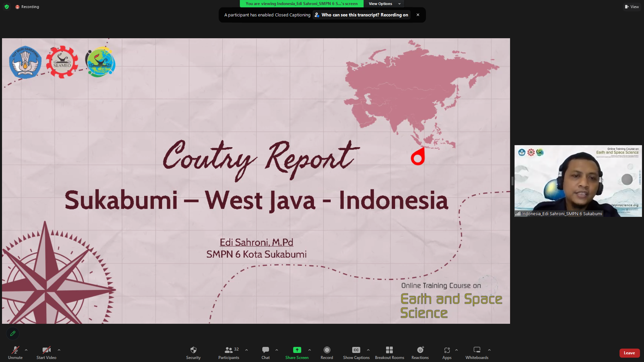Screen dimensions: 644x362
Task: Open the Security options
Action: click(x=193, y=353)
